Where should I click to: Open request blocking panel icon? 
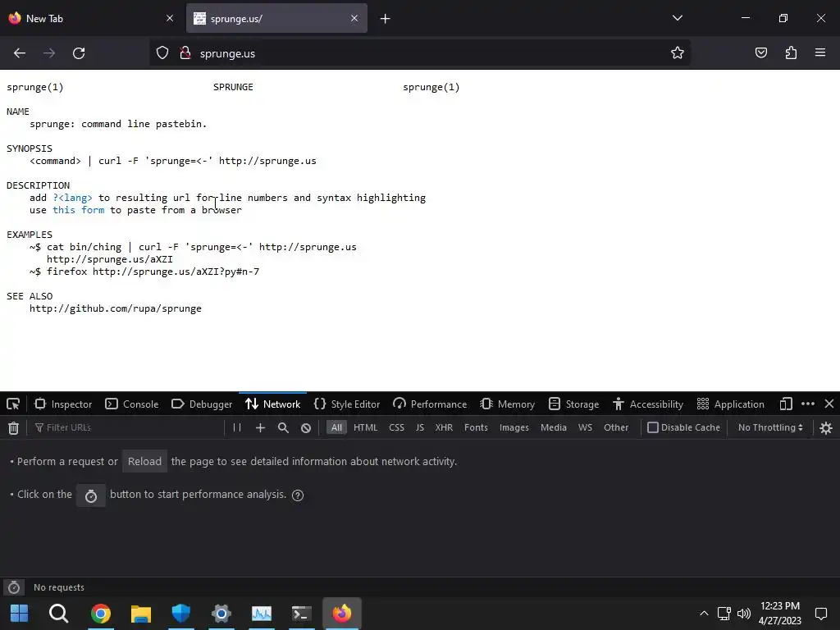[306, 427]
